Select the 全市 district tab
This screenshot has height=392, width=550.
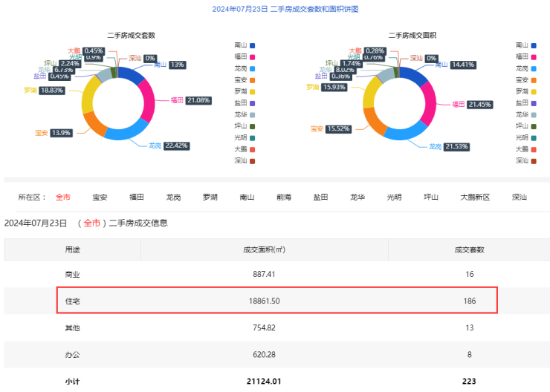coord(62,197)
